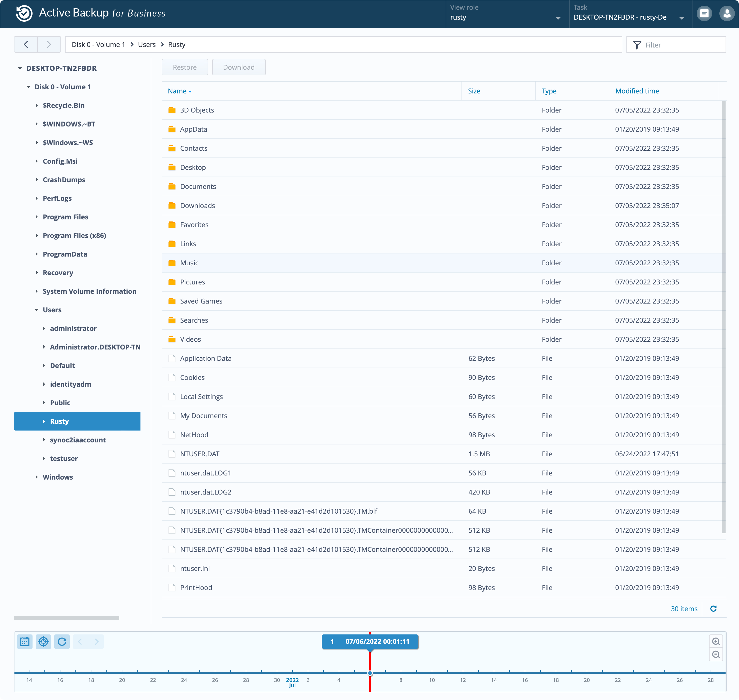Image resolution: width=739 pixels, height=700 pixels.
Task: Refresh the file list next to 30 items
Action: pyautogui.click(x=713, y=609)
